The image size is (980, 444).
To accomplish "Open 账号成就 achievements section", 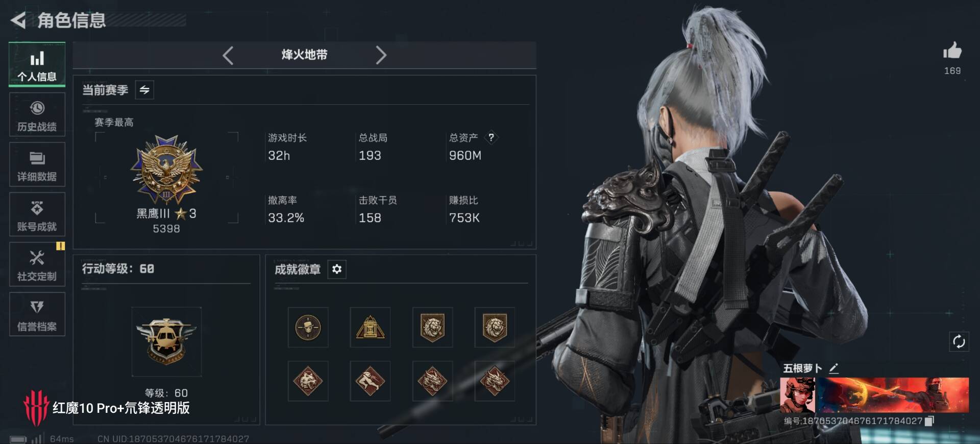I will click(37, 215).
